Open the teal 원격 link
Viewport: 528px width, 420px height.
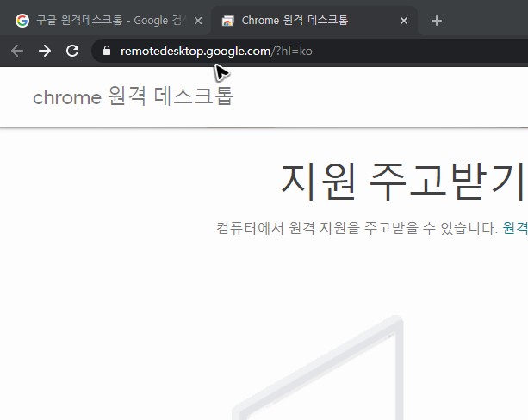[515, 228]
